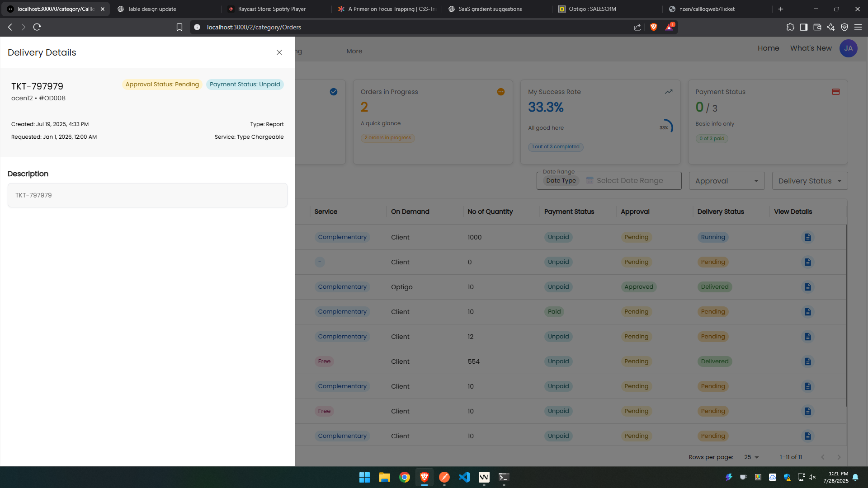
Task: Click the Brave Shields icon in address bar
Action: coord(653,27)
